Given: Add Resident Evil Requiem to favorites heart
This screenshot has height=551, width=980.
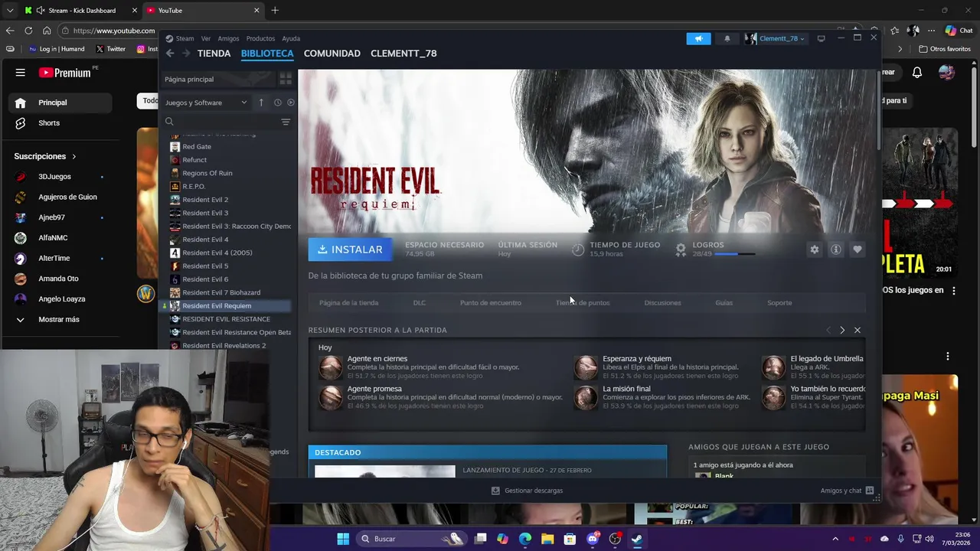Looking at the screenshot, I should [x=857, y=249].
